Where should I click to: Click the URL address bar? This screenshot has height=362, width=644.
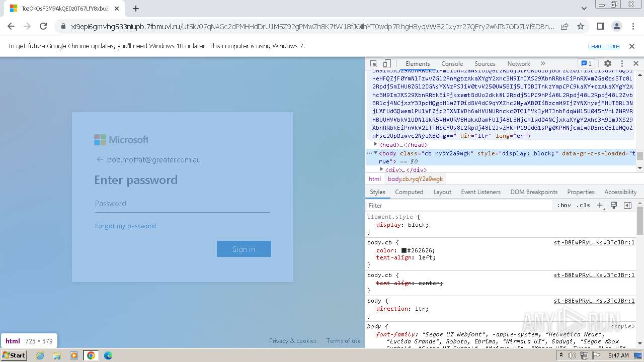click(x=312, y=26)
